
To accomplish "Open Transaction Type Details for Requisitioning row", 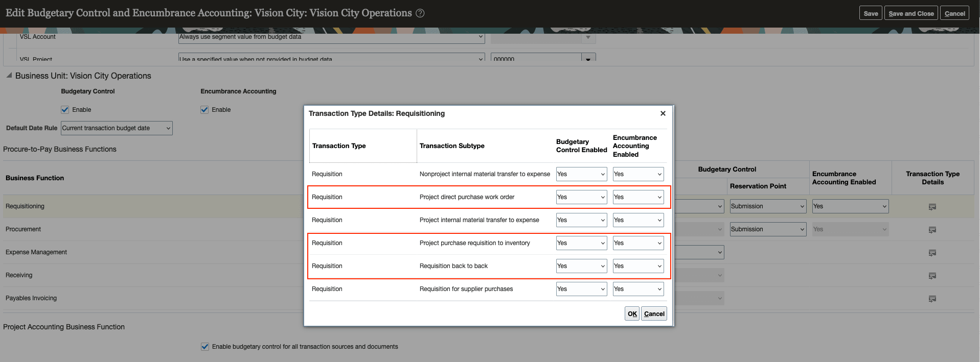I will click(x=932, y=207).
